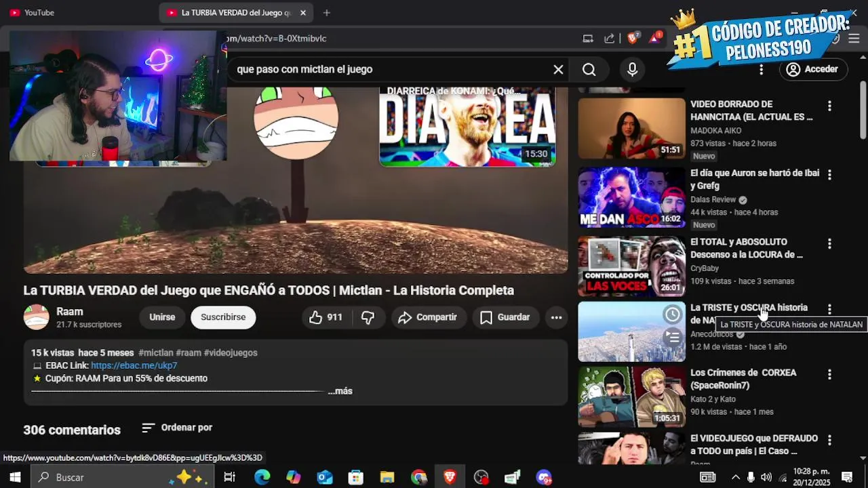Click the share page icon in address bar
Viewport: 868px width, 488px height.
pos(610,39)
